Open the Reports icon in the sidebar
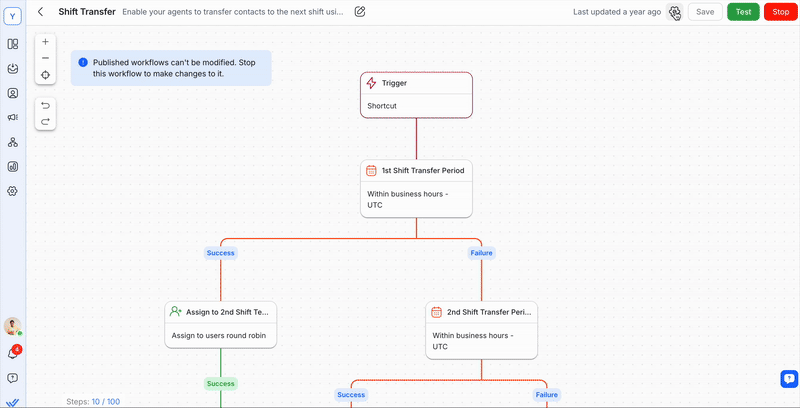 click(13, 166)
